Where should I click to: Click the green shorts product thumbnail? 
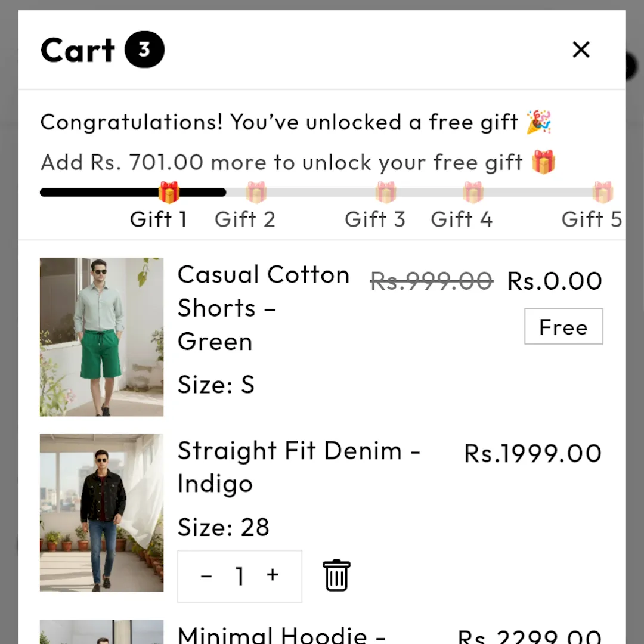coord(101,337)
